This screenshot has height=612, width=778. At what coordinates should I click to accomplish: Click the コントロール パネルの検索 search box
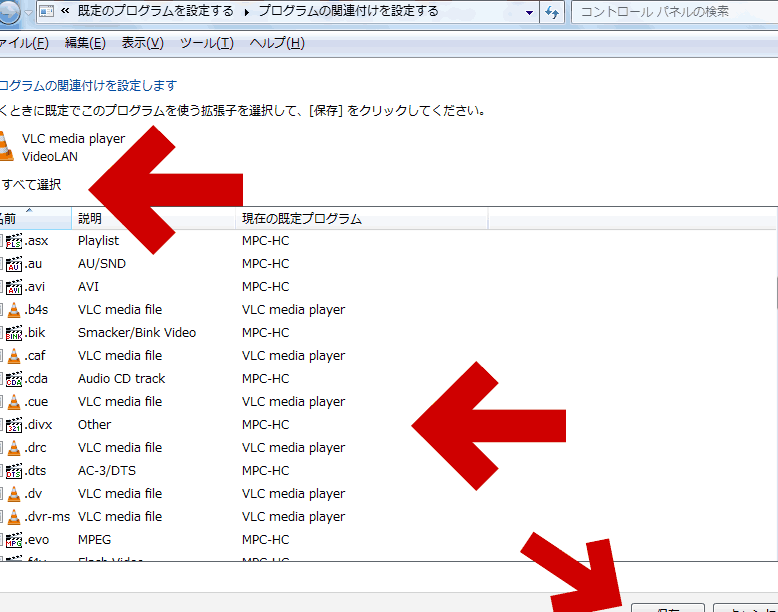coord(672,12)
